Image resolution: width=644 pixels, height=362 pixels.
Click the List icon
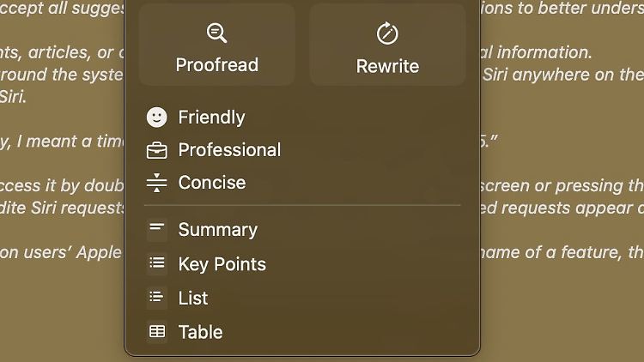[157, 298]
